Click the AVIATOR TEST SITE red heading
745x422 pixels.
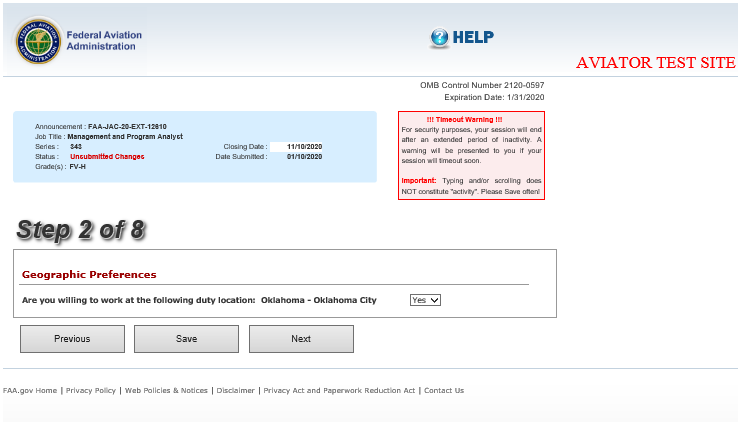coord(655,63)
